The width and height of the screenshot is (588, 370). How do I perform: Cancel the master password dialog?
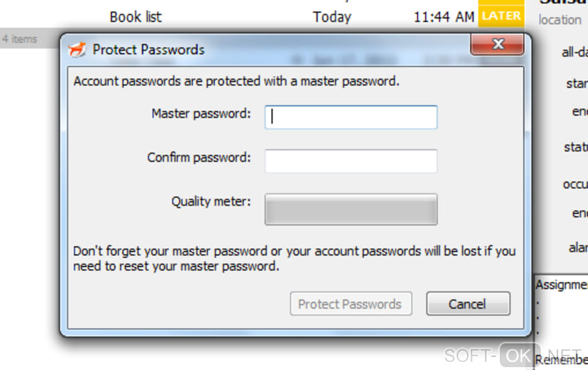click(x=468, y=304)
